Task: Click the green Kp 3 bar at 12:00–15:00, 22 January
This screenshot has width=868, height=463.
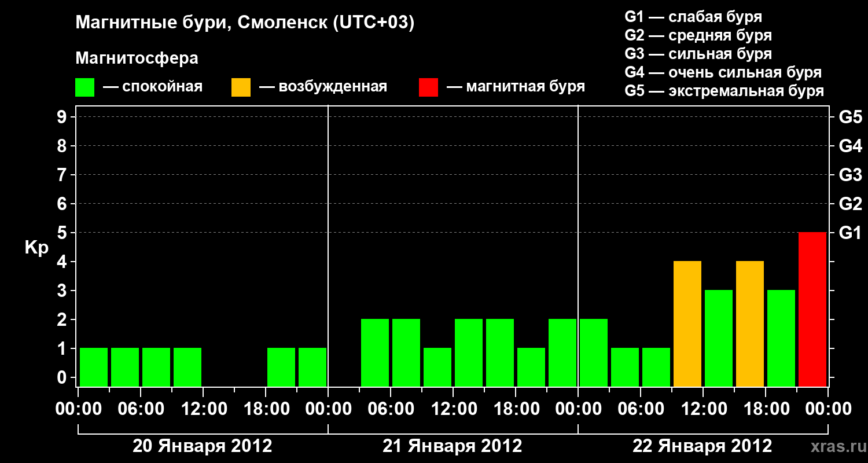Action: (719, 338)
